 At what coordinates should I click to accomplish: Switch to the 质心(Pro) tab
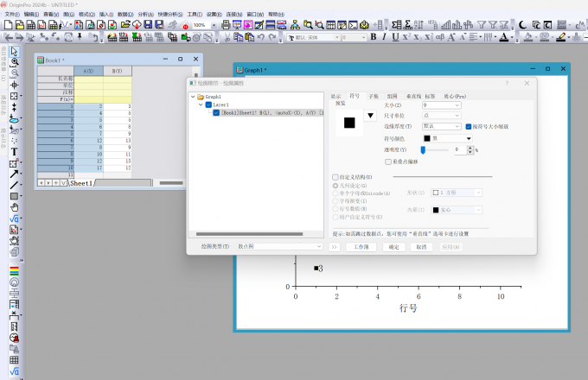point(455,96)
